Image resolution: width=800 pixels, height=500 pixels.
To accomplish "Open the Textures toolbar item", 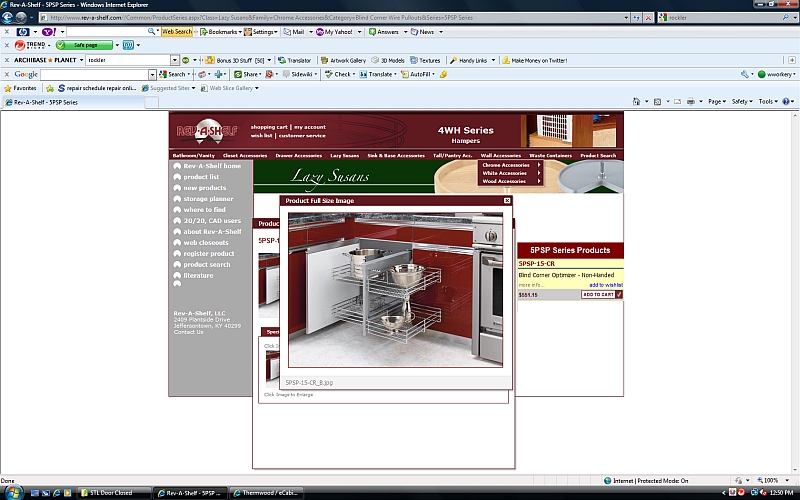I will click(425, 60).
